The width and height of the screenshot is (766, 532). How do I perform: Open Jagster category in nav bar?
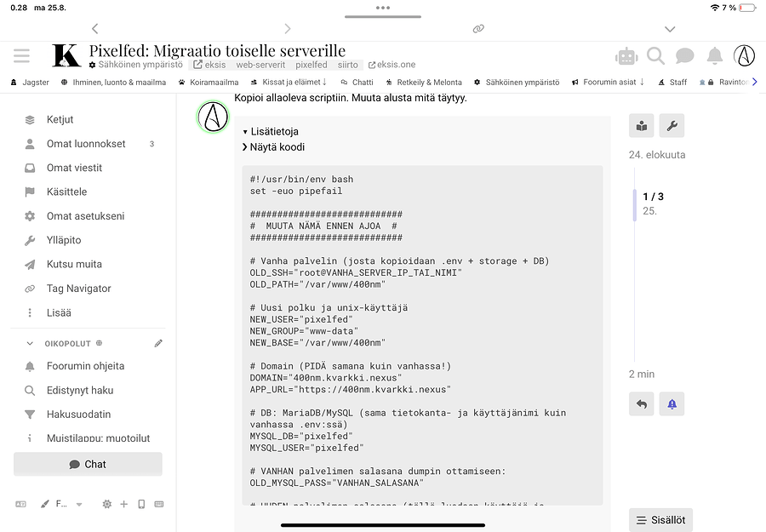(x=31, y=82)
